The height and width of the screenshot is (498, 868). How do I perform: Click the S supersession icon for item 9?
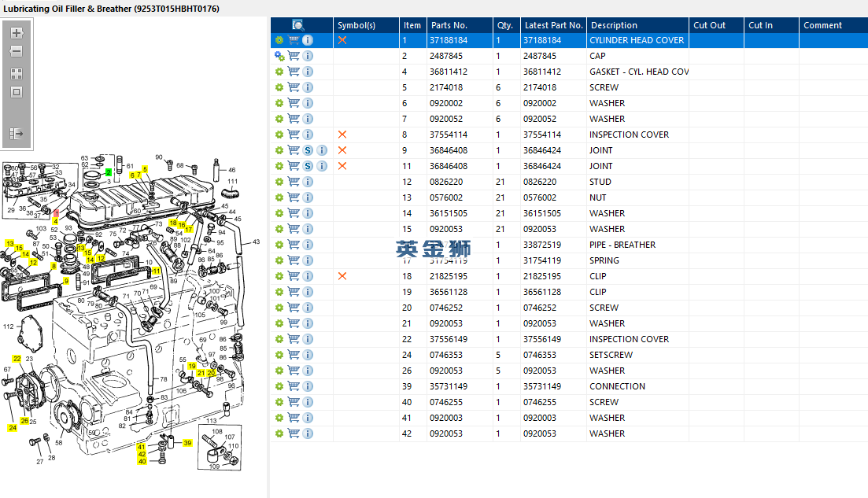pyautogui.click(x=308, y=150)
